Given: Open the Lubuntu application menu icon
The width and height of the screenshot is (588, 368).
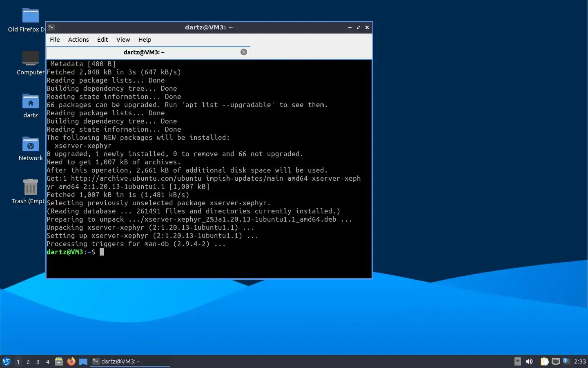Looking at the screenshot, I should tap(6, 361).
